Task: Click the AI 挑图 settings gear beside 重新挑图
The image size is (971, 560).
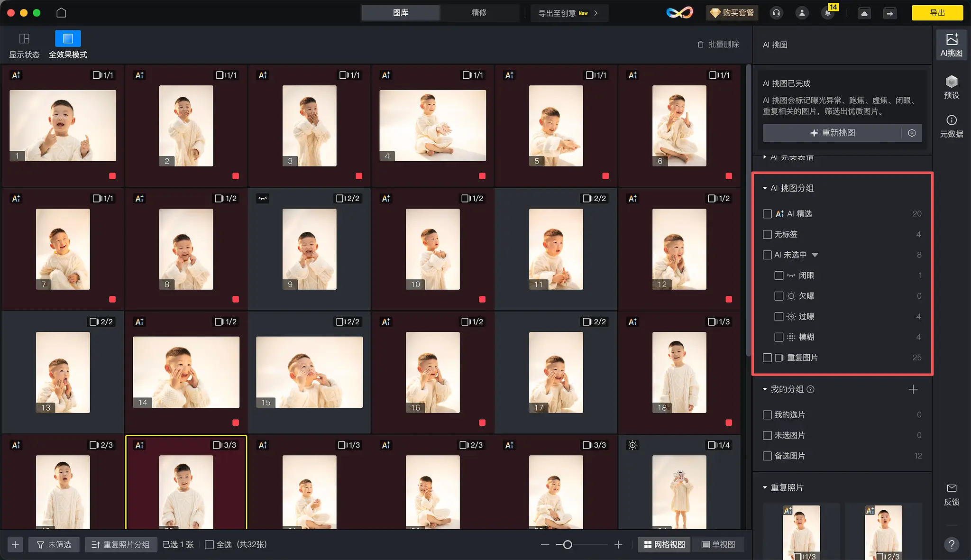Action: pos(911,133)
